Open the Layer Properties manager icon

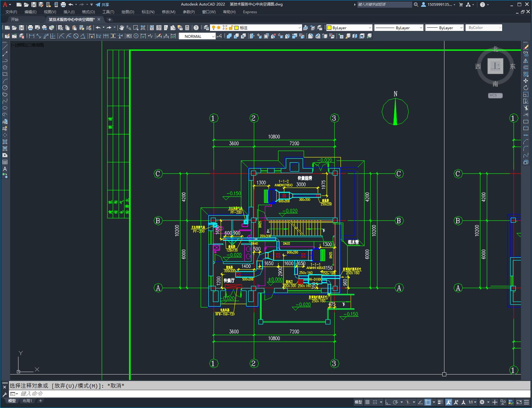coord(206,28)
